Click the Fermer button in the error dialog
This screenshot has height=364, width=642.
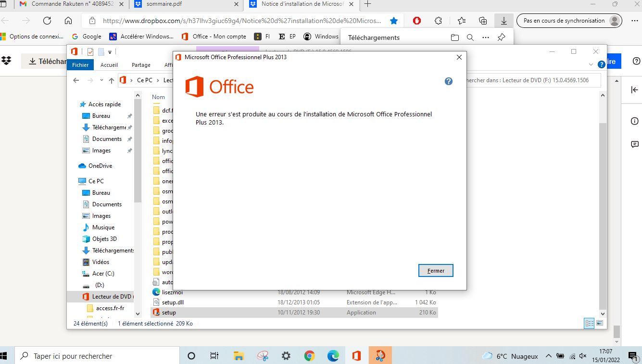(x=435, y=270)
